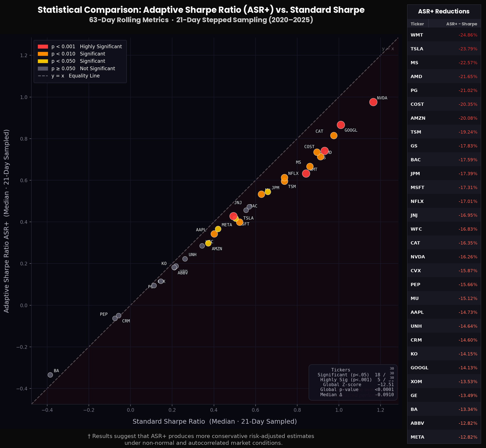Click the TSLA value -23.79% in the table
The width and height of the screenshot is (486, 448).
point(468,49)
